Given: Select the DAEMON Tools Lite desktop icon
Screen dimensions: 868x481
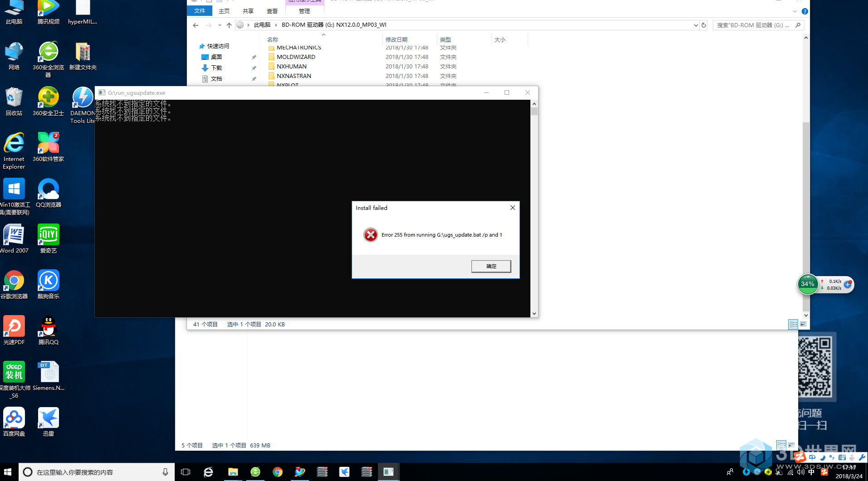Looking at the screenshot, I should click(x=83, y=105).
